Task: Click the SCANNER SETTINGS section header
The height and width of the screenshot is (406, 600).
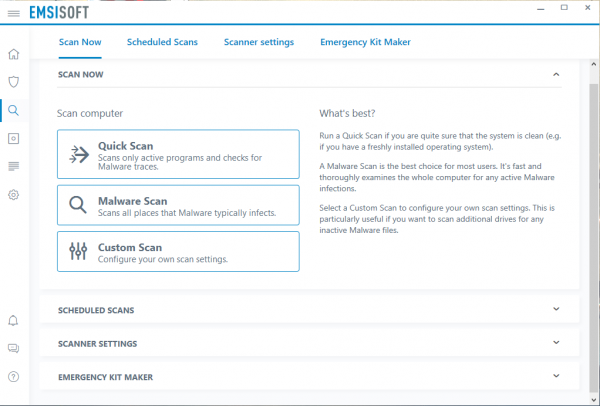Action: point(309,343)
